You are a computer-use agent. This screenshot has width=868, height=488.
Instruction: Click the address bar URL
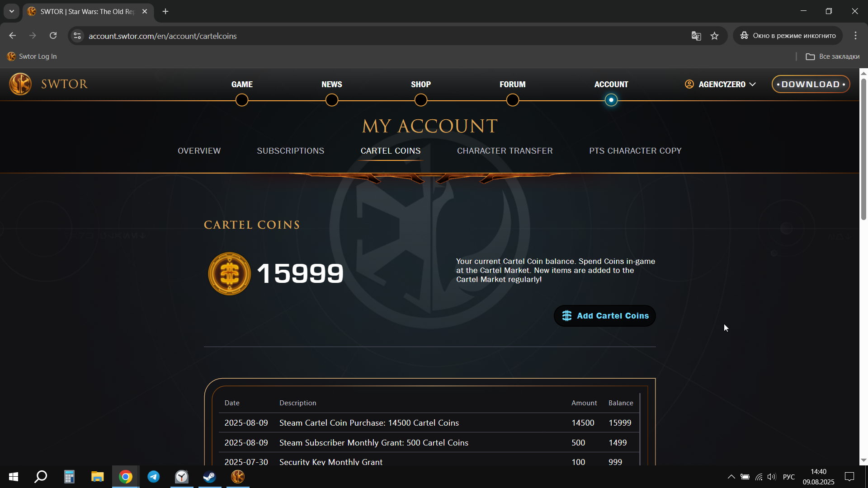coord(162,36)
